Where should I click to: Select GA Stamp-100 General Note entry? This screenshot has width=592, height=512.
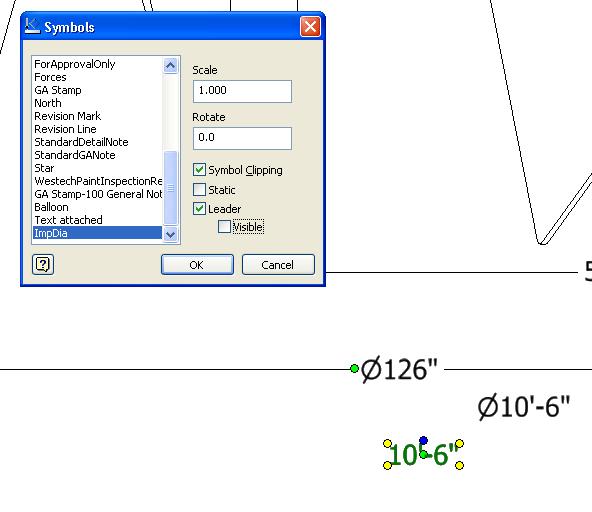(x=97, y=194)
